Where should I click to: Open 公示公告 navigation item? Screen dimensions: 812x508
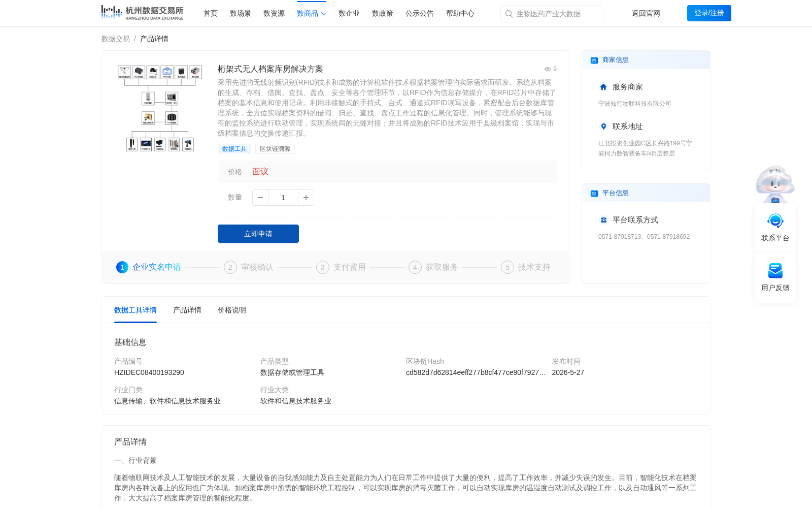pos(420,13)
